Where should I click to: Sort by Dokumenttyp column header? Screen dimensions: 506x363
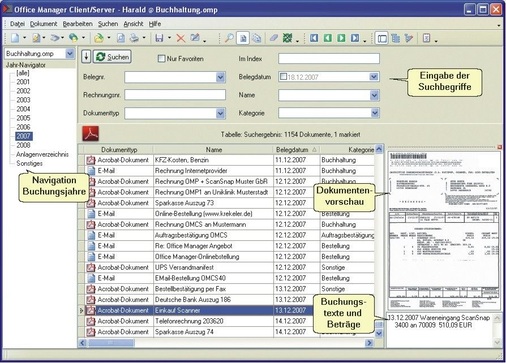tap(119, 150)
